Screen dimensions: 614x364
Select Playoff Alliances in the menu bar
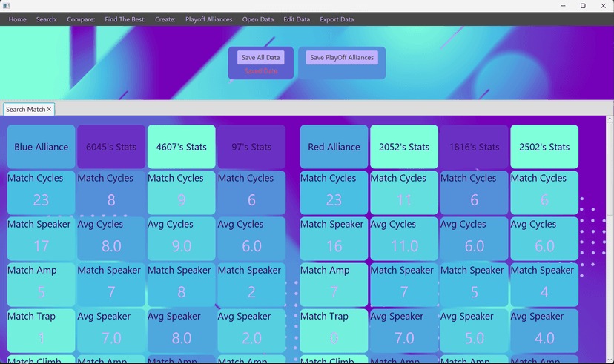tap(208, 19)
